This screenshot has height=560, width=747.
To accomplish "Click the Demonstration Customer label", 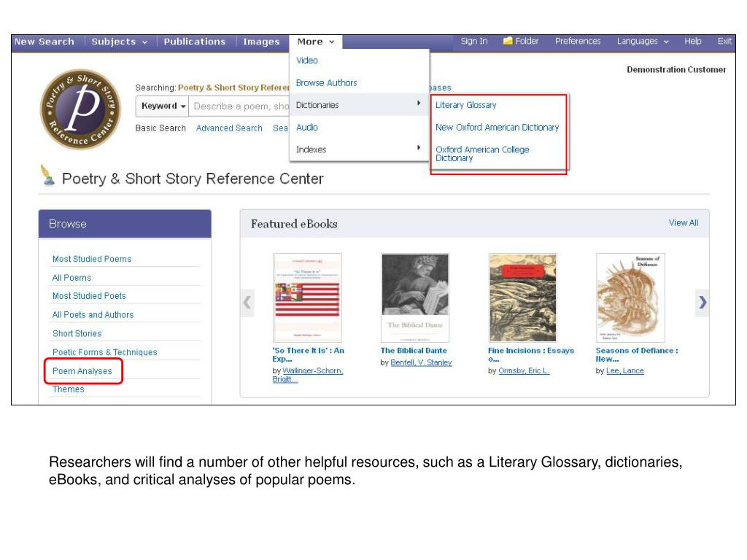I will tap(676, 69).
